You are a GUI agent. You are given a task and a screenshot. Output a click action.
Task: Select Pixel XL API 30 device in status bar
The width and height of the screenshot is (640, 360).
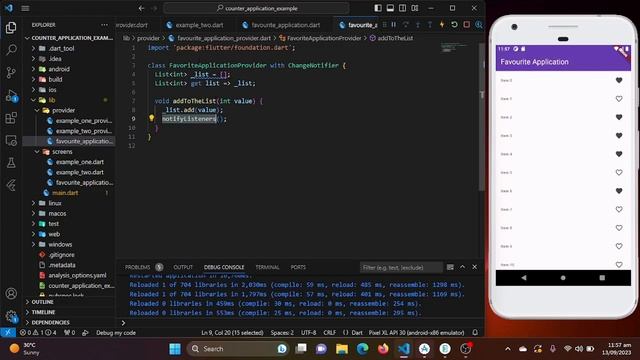(416, 333)
